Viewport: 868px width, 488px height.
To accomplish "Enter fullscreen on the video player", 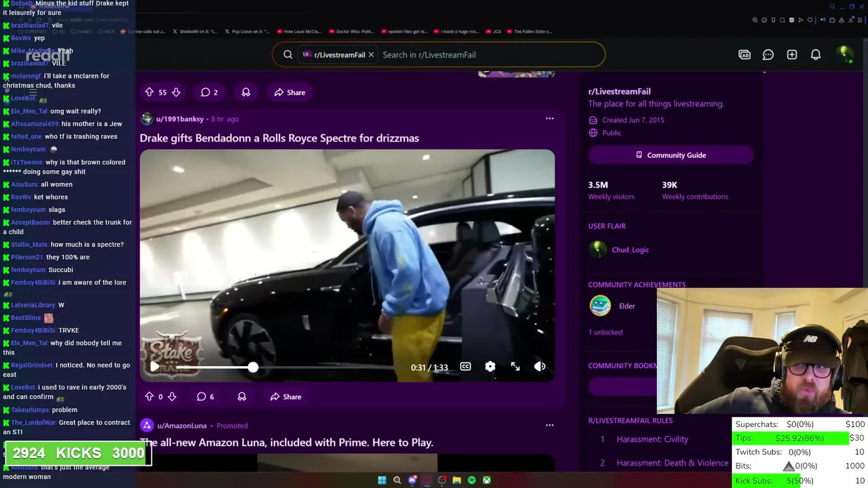I will [515, 367].
